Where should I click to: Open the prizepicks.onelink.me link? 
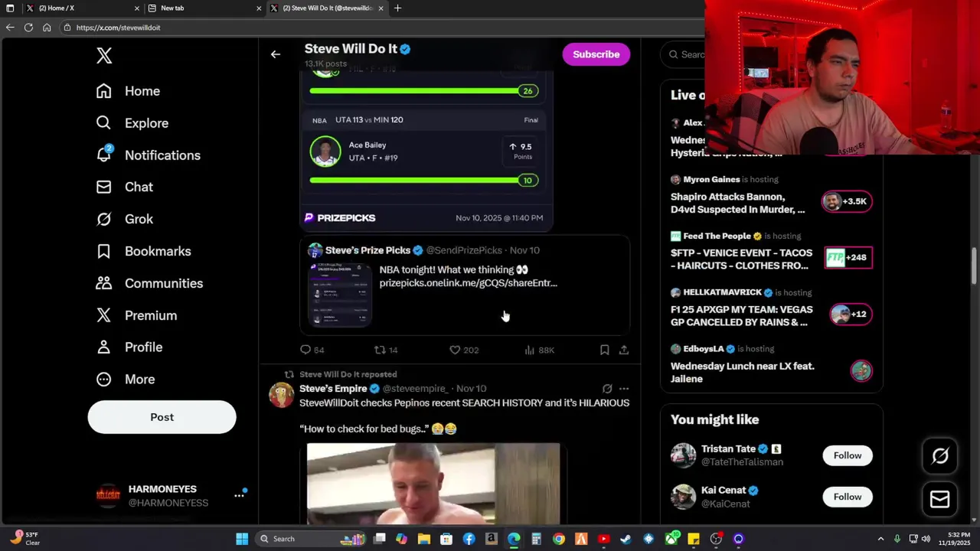pos(469,283)
